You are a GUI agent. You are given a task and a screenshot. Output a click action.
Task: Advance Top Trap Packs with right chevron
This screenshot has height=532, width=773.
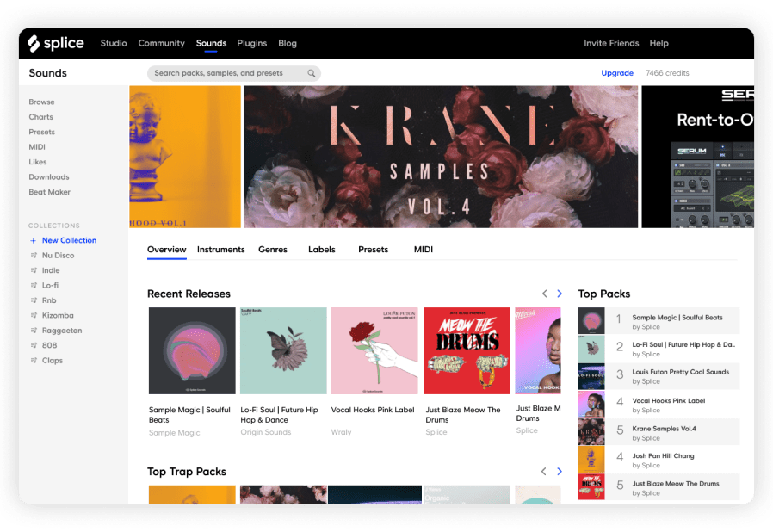pos(560,472)
